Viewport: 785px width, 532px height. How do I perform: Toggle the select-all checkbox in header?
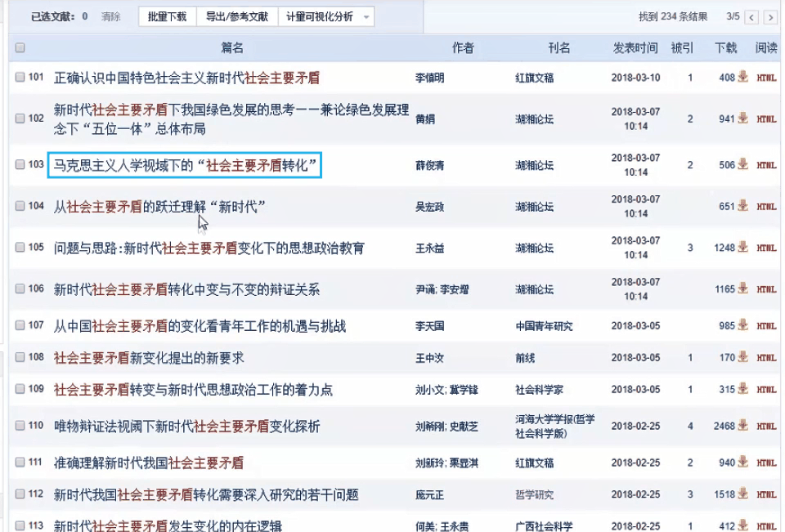pos(20,47)
